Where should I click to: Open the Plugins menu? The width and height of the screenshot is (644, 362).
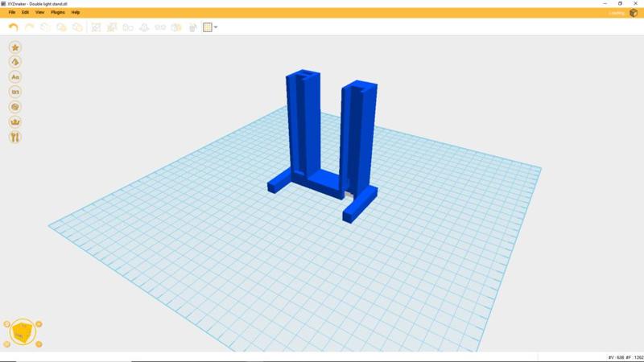57,12
